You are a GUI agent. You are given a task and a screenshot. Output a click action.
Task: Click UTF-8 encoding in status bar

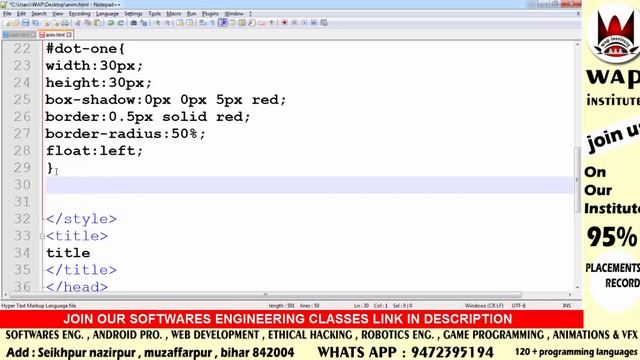(x=518, y=305)
